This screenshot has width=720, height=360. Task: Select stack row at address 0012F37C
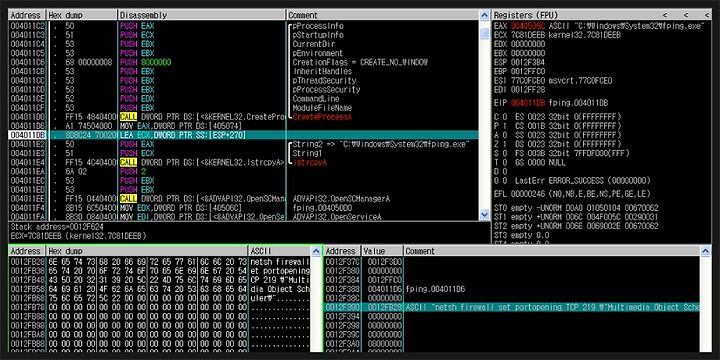(x=512, y=262)
